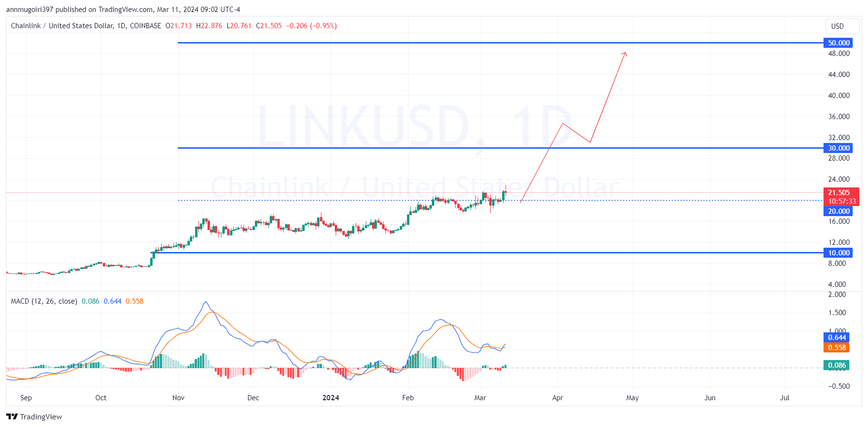Click the 48.000 price axis tick

point(839,54)
